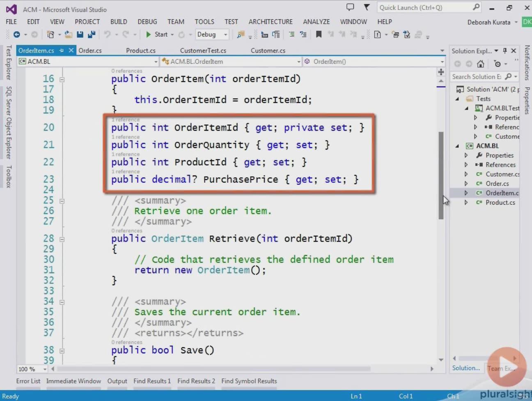Switch to the Product.cs editor tab

pos(141,51)
